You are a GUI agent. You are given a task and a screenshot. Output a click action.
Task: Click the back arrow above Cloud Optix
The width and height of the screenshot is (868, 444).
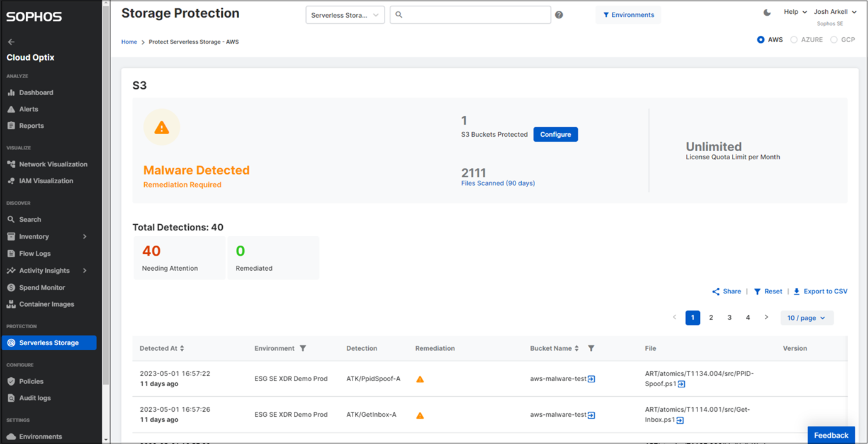point(11,42)
